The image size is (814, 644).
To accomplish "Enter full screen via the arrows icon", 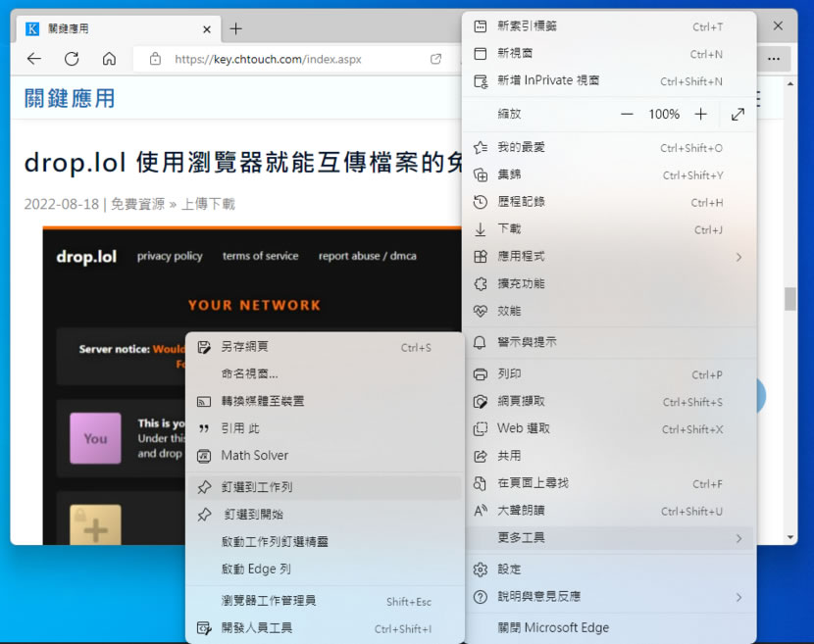I will pos(738,114).
